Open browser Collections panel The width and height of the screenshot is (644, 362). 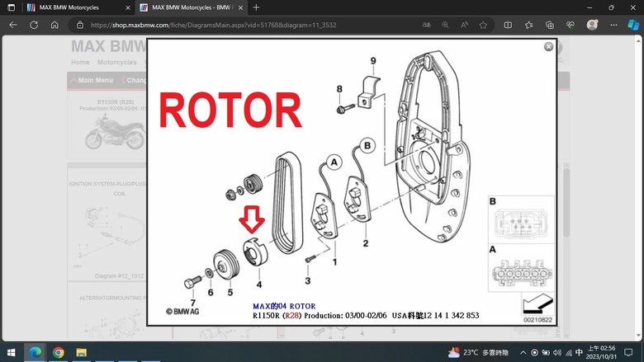550,25
